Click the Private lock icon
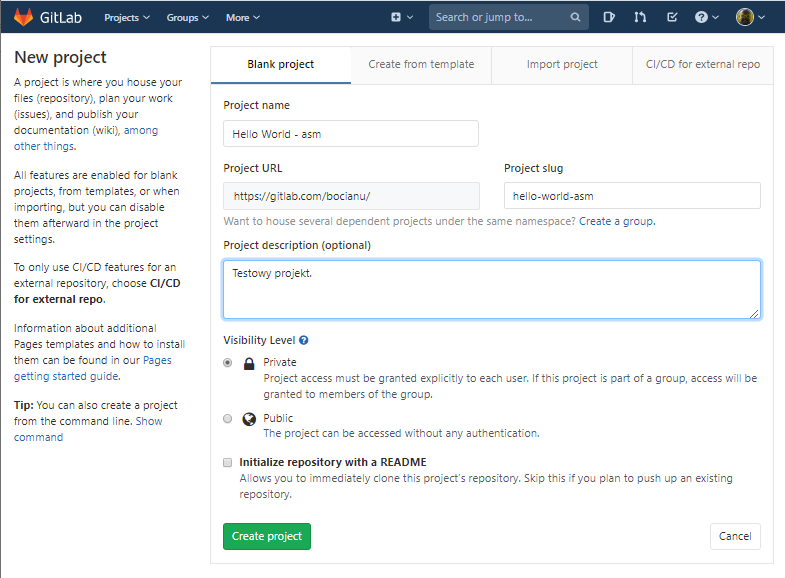Image resolution: width=785 pixels, height=578 pixels. [249, 363]
